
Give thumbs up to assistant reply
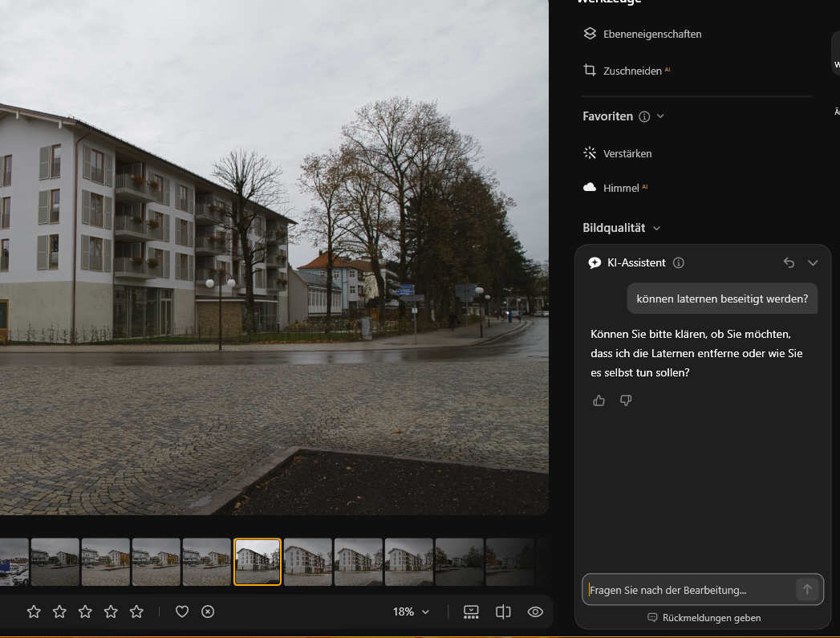pyautogui.click(x=599, y=400)
